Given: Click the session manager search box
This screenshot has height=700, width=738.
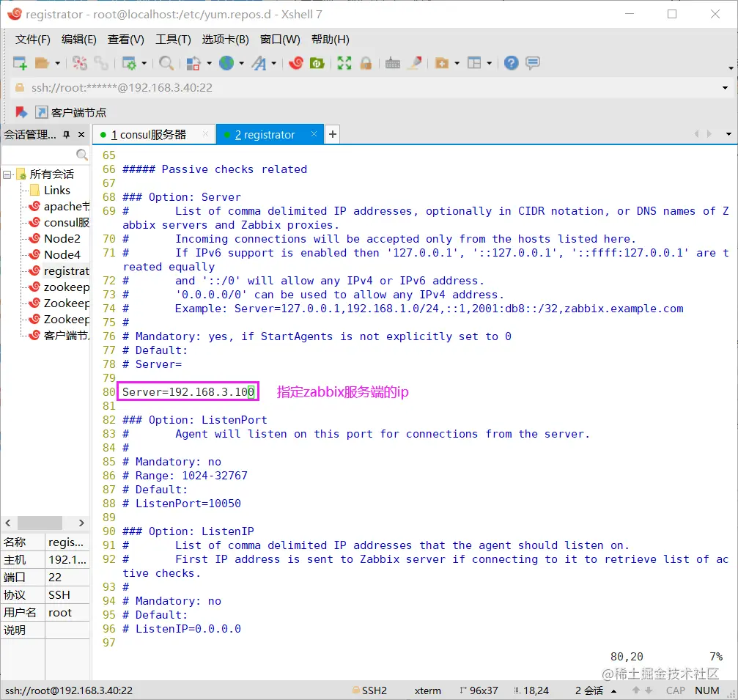Looking at the screenshot, I should (x=45, y=155).
